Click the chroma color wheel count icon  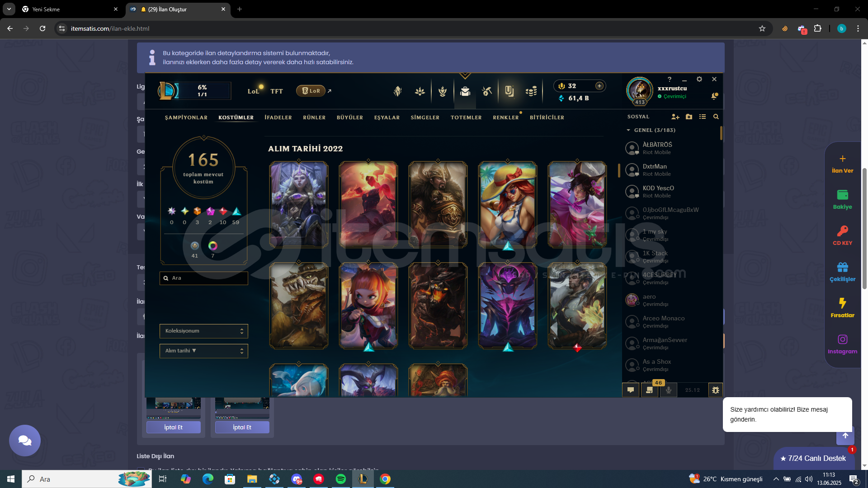point(213,246)
